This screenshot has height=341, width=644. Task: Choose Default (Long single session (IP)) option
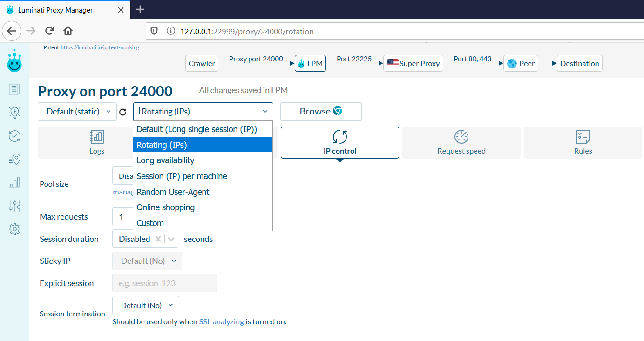tap(203, 129)
